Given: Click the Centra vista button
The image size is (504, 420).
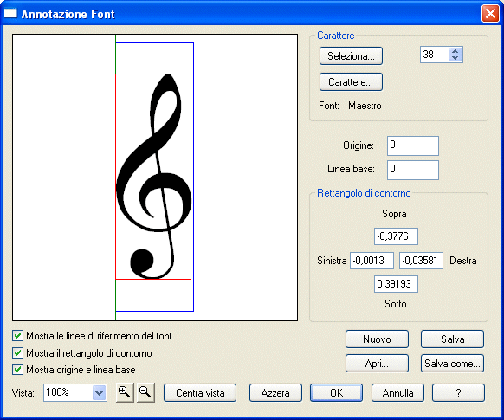Looking at the screenshot, I should (200, 392).
